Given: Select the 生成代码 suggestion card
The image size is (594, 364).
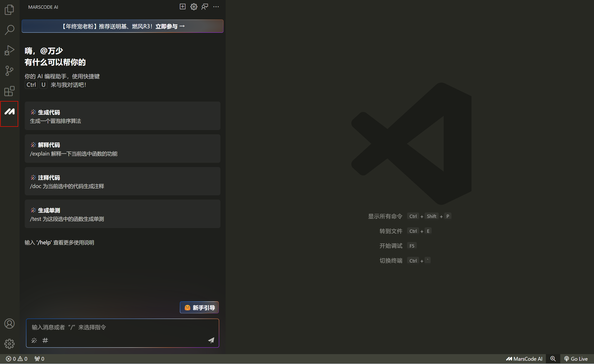Looking at the screenshot, I should 122,116.
